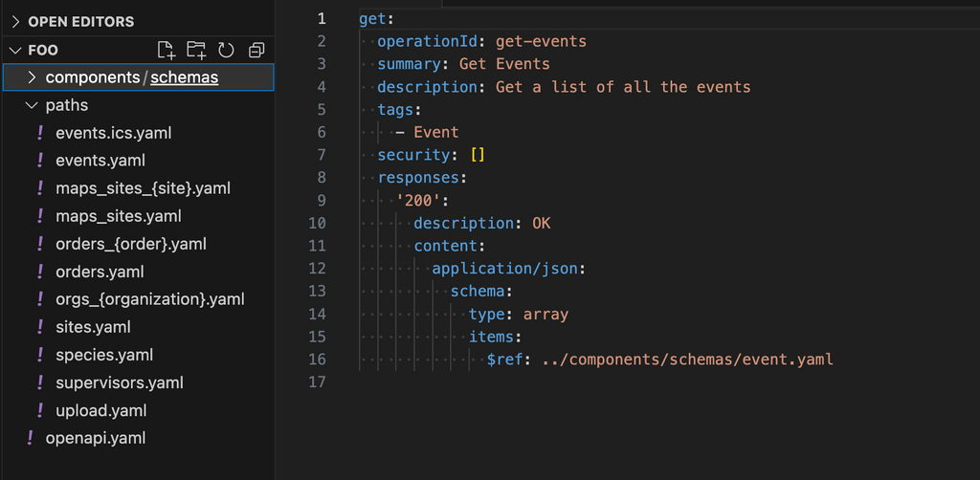
Task: Open supervisors.yaml file
Action: pos(120,382)
